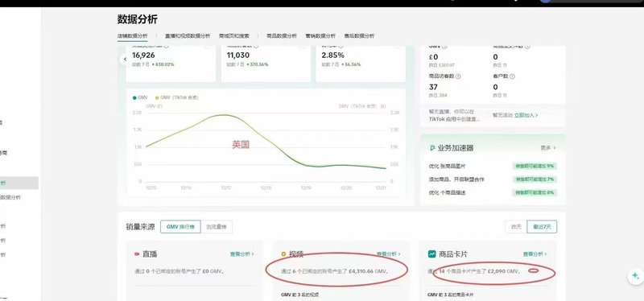
Task: Click the 立即加入 link
Action: click(526, 115)
